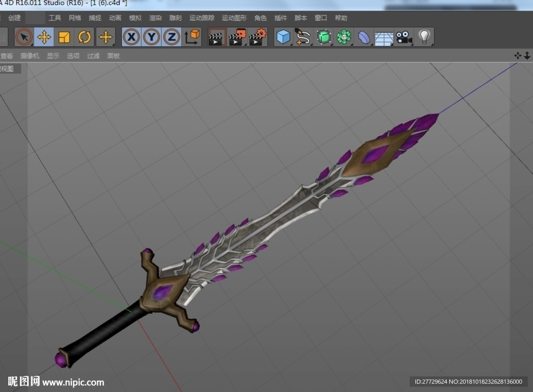This screenshot has width=533, height=392.
Task: Expand the green generator objects
Action: (324, 37)
